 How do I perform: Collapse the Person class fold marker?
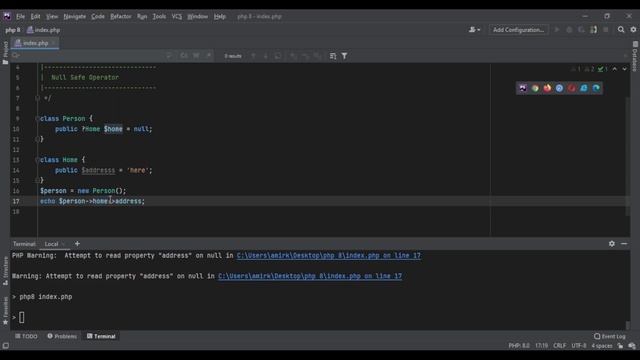38,119
